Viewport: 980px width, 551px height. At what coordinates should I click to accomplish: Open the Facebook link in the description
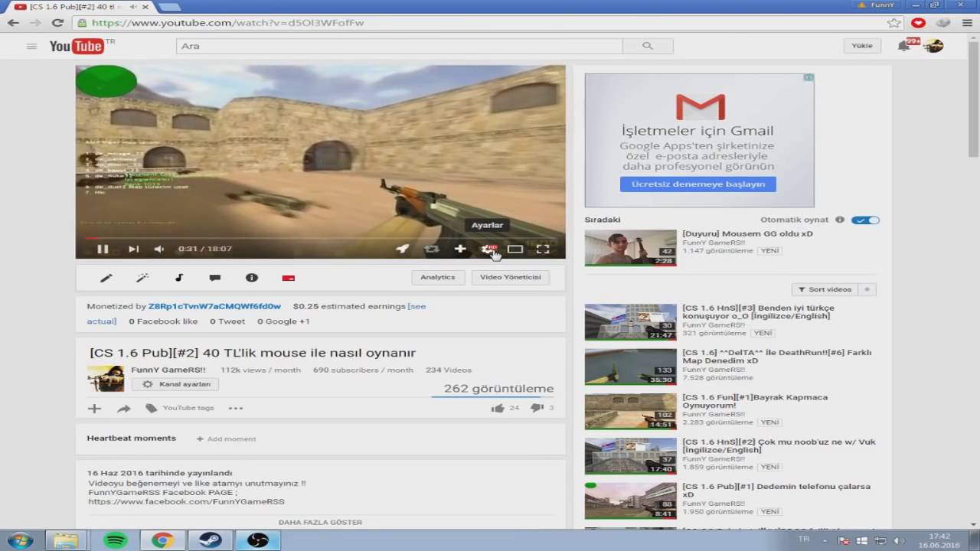(x=186, y=502)
